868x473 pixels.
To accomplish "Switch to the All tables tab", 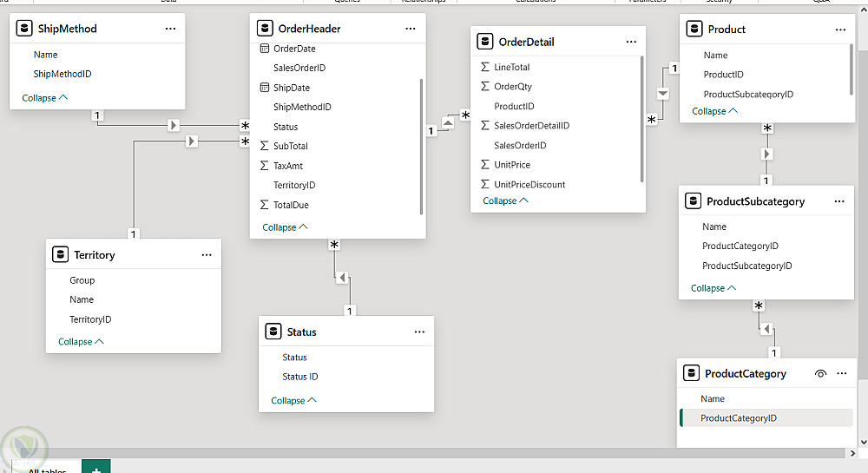I will [x=46, y=469].
